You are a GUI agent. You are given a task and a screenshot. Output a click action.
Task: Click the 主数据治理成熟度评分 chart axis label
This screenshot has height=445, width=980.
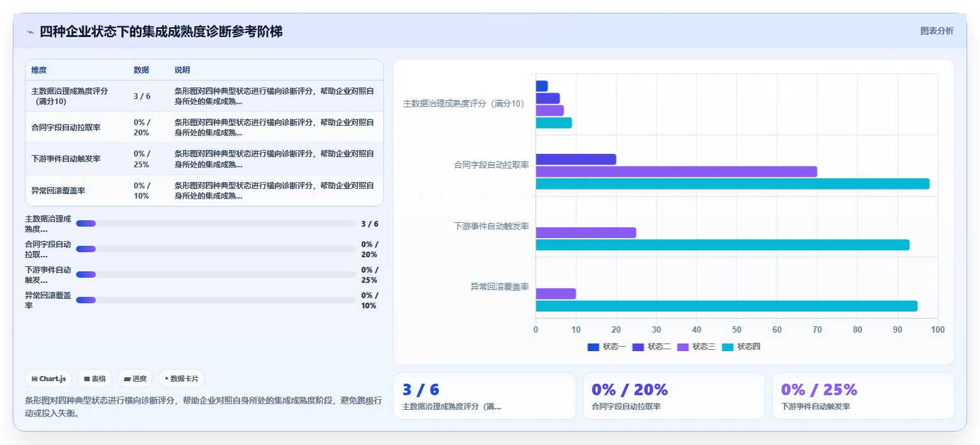[x=466, y=103]
